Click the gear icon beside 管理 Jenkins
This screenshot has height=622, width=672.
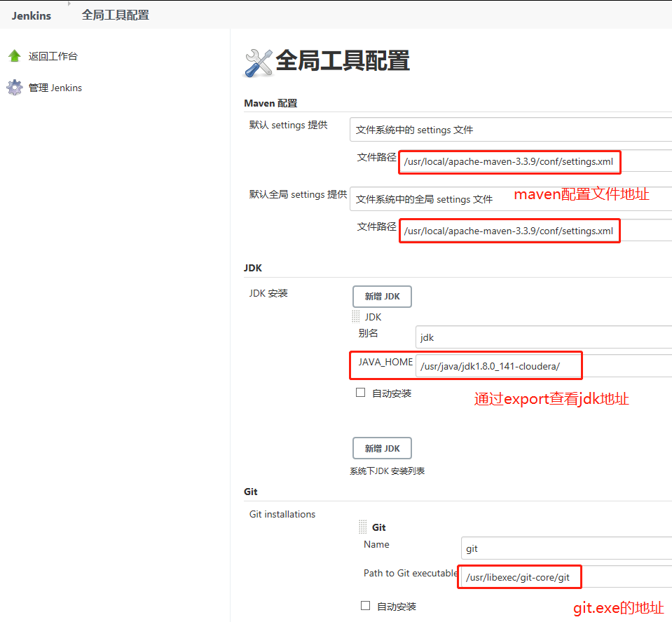point(15,87)
